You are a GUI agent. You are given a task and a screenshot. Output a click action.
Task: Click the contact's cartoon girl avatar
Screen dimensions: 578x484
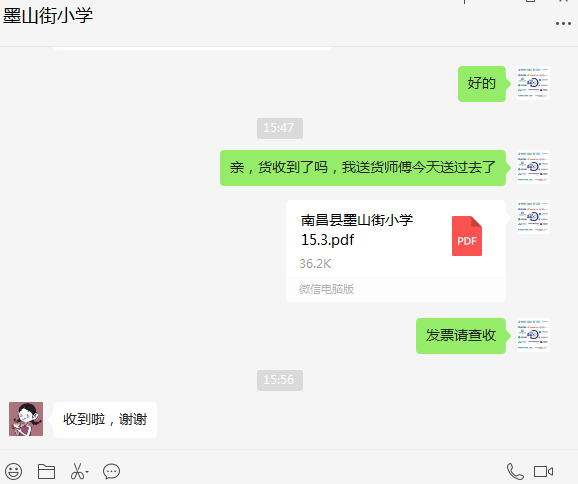click(x=26, y=419)
